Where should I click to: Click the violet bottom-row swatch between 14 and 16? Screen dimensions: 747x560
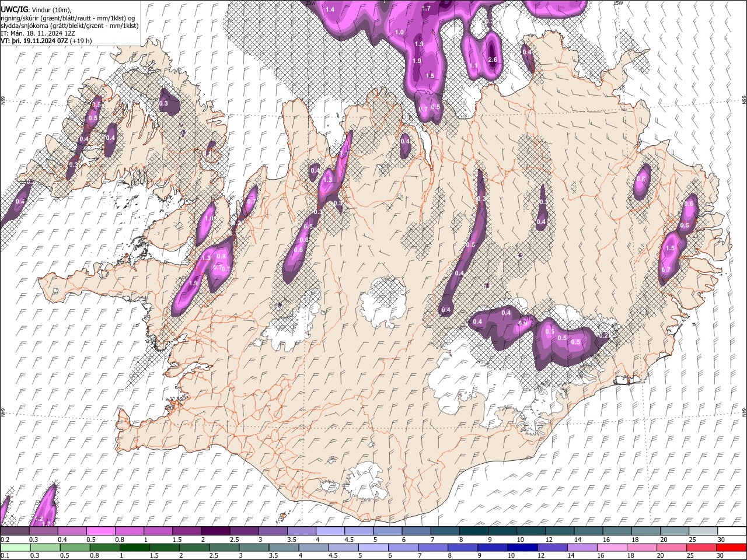click(581, 547)
